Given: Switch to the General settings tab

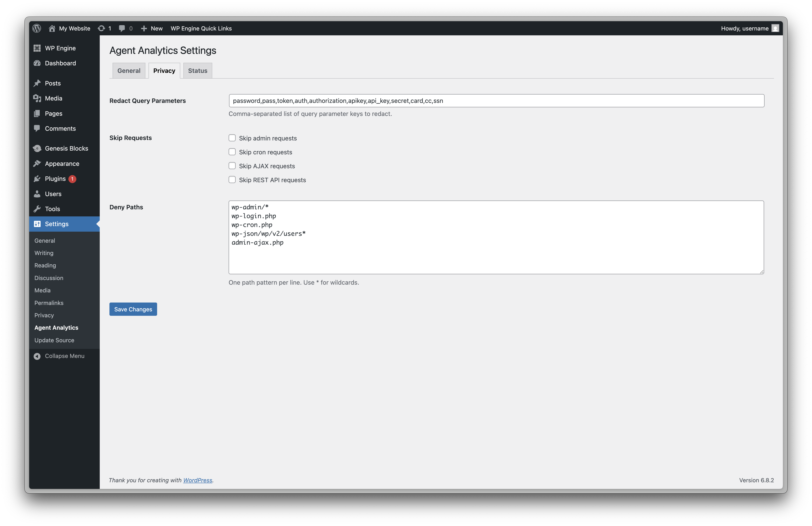Looking at the screenshot, I should (129, 70).
